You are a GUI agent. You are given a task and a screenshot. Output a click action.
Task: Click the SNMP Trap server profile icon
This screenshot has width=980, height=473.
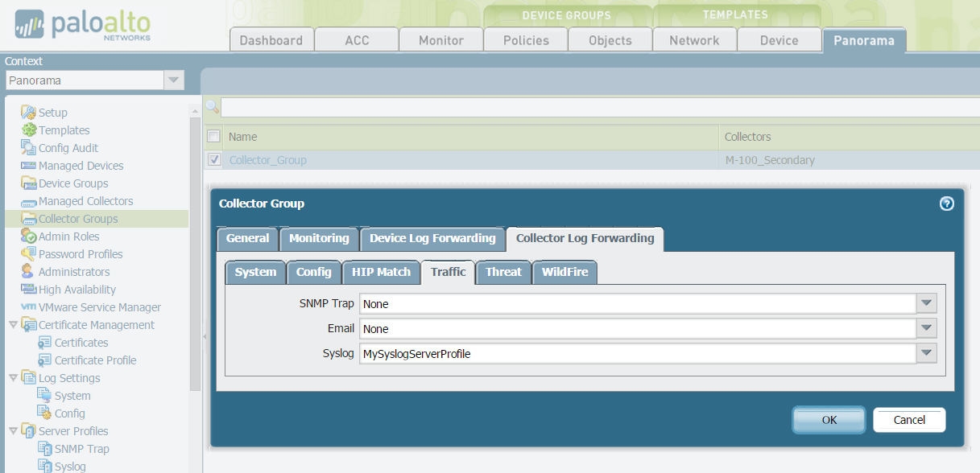click(45, 449)
